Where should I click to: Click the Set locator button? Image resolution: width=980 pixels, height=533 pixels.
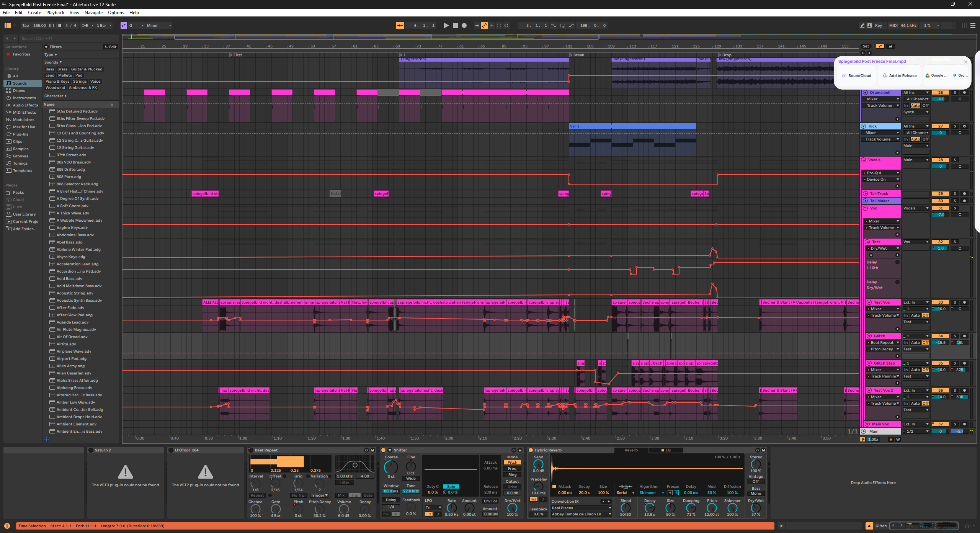(866, 46)
